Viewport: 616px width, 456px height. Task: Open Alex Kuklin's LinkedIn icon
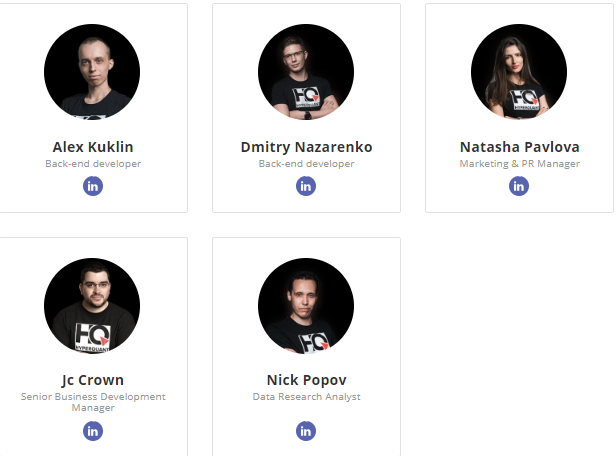tap(93, 186)
